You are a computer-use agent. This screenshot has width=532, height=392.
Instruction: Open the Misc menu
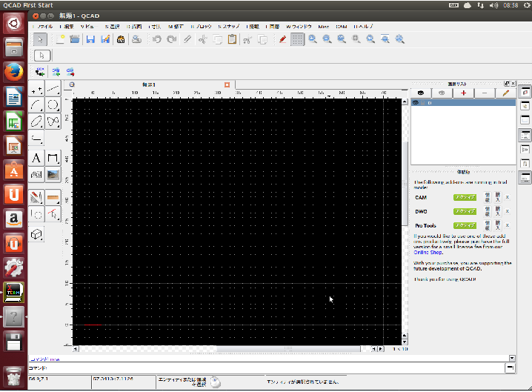pos(323,27)
